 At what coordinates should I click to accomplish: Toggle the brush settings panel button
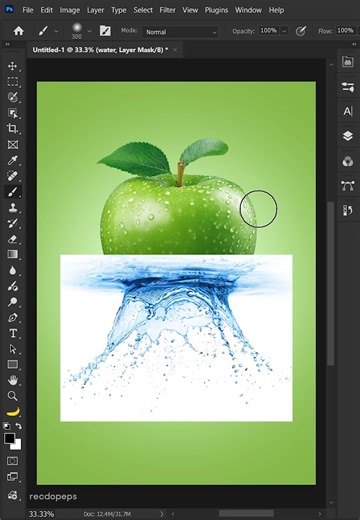pyautogui.click(x=105, y=31)
